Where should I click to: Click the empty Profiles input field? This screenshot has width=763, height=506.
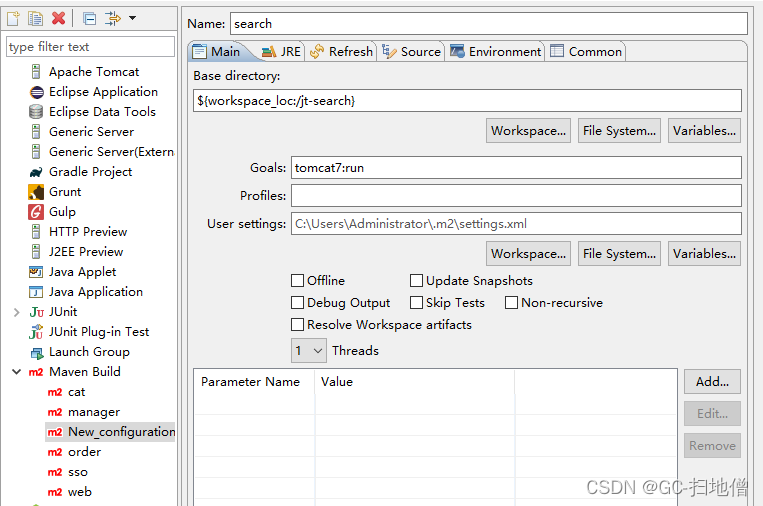pyautogui.click(x=516, y=196)
